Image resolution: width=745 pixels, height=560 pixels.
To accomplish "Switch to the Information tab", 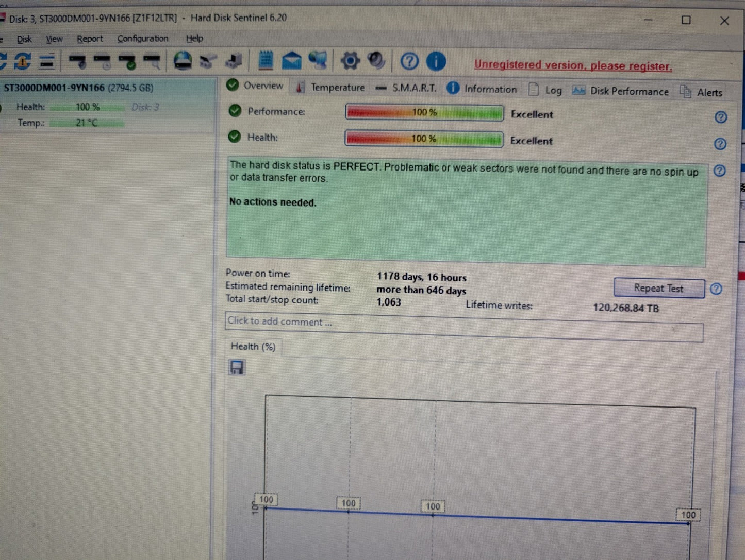I will click(482, 89).
